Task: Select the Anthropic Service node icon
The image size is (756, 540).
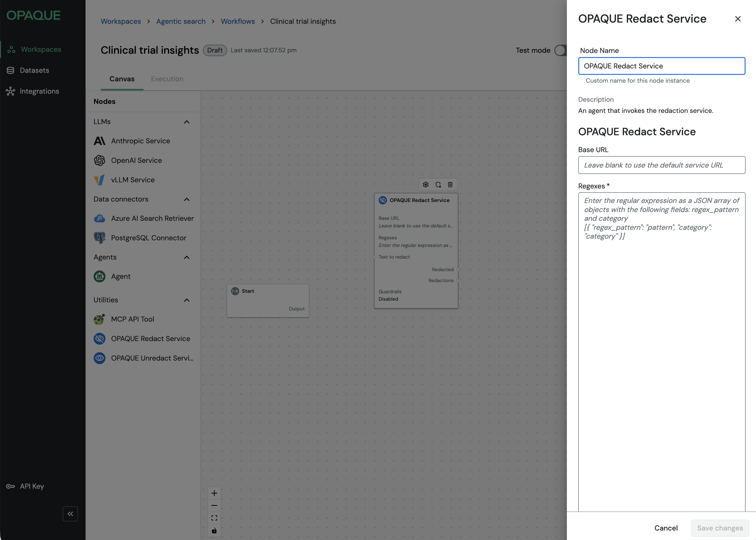Action: click(x=99, y=141)
